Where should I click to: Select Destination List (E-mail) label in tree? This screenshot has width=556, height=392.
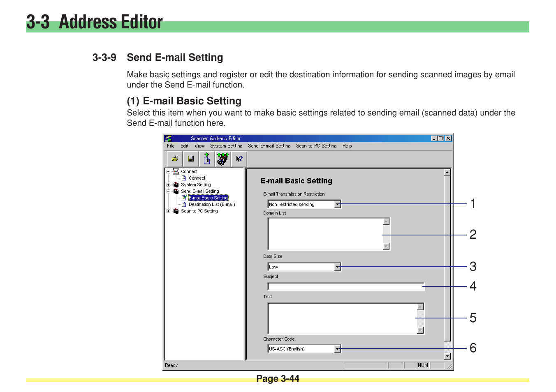(x=212, y=204)
